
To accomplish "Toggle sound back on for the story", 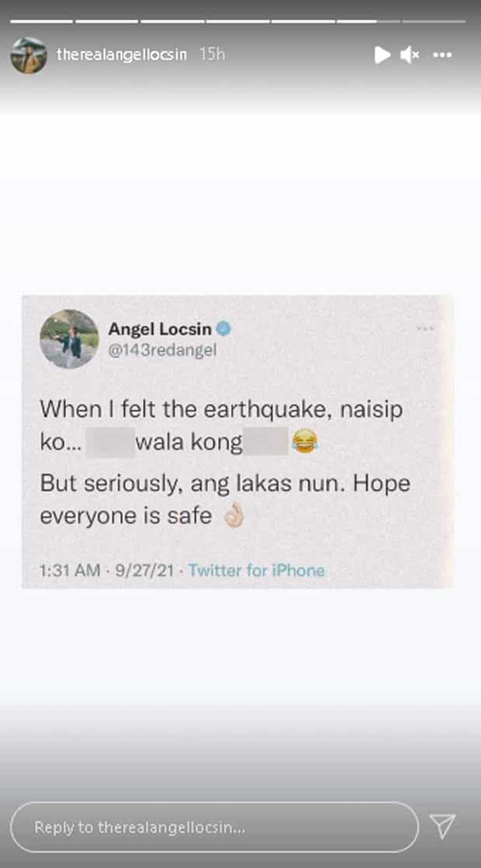I will coord(410,55).
